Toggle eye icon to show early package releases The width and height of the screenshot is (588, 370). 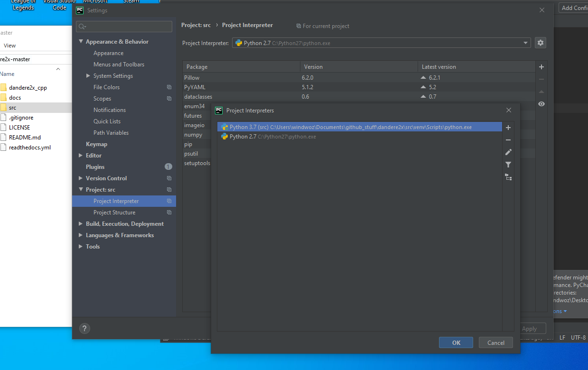coord(541,103)
